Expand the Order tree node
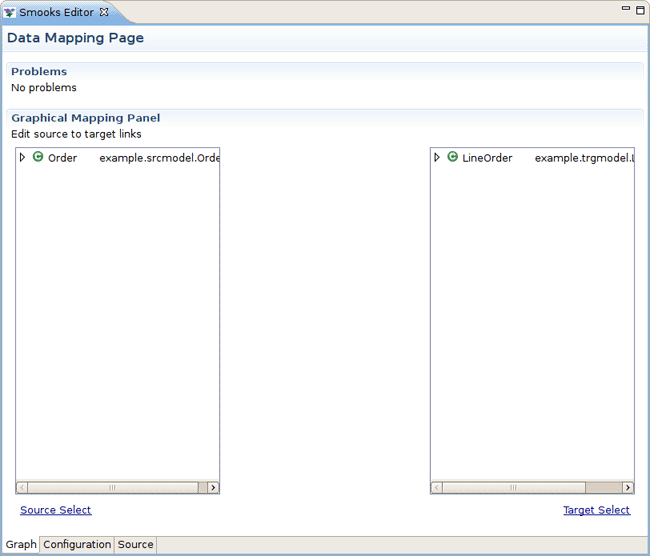650x556 pixels. [x=23, y=157]
